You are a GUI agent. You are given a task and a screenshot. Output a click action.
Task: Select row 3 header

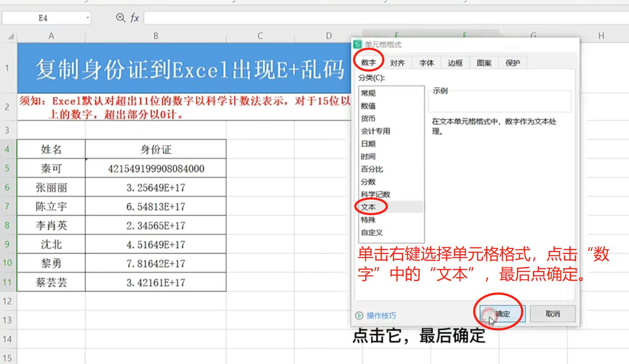pyautogui.click(x=8, y=130)
